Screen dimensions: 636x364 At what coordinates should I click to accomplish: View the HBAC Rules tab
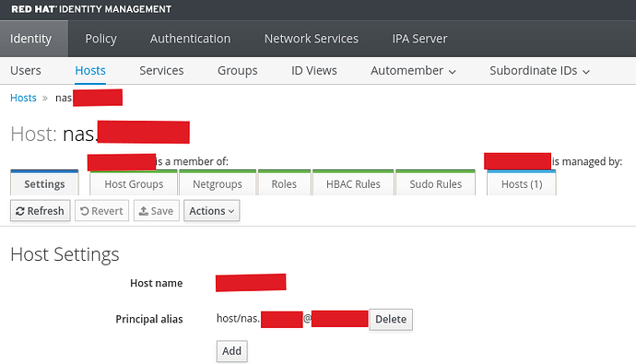click(353, 183)
